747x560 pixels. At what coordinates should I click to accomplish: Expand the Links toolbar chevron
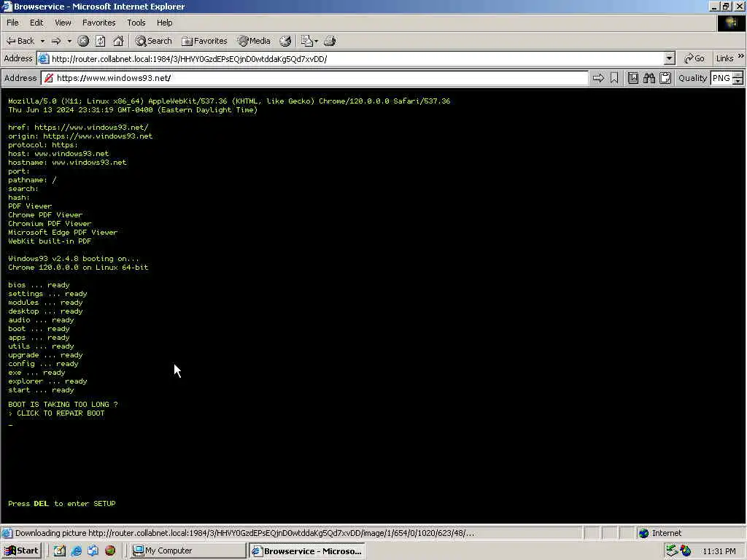click(741, 56)
